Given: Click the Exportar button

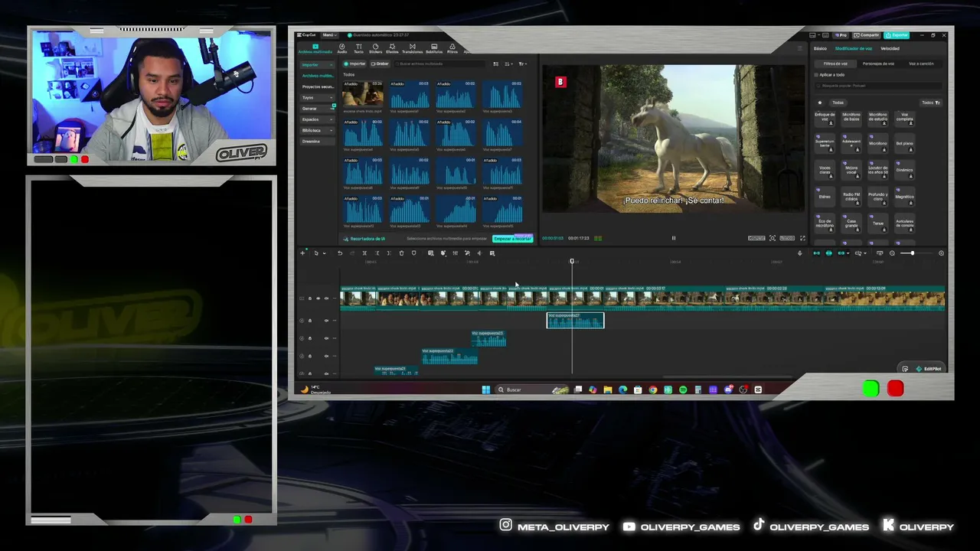Looking at the screenshot, I should click(x=897, y=35).
